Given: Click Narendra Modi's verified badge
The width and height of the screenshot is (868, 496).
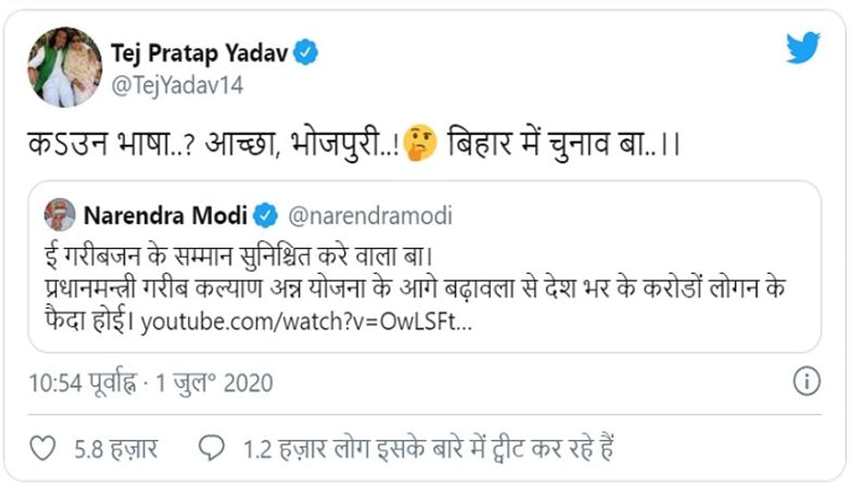Looking at the screenshot, I should click(265, 216).
